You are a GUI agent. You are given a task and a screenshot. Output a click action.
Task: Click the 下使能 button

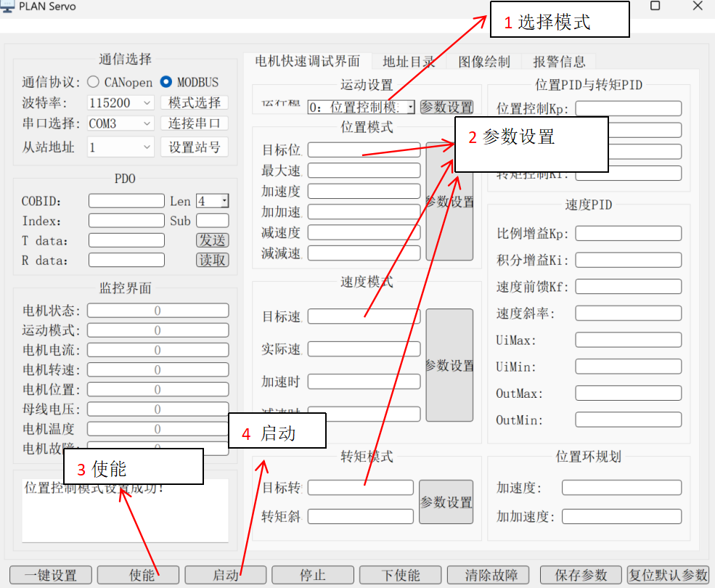coord(401,575)
